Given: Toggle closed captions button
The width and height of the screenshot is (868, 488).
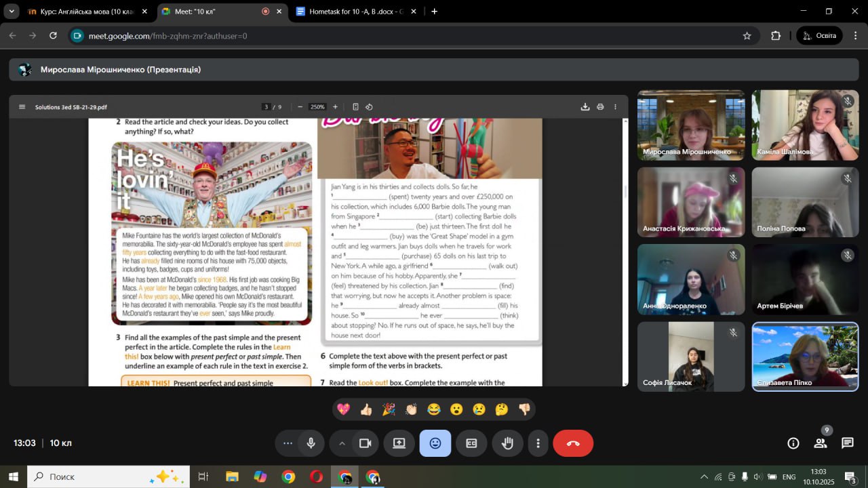Looking at the screenshot, I should point(471,443).
